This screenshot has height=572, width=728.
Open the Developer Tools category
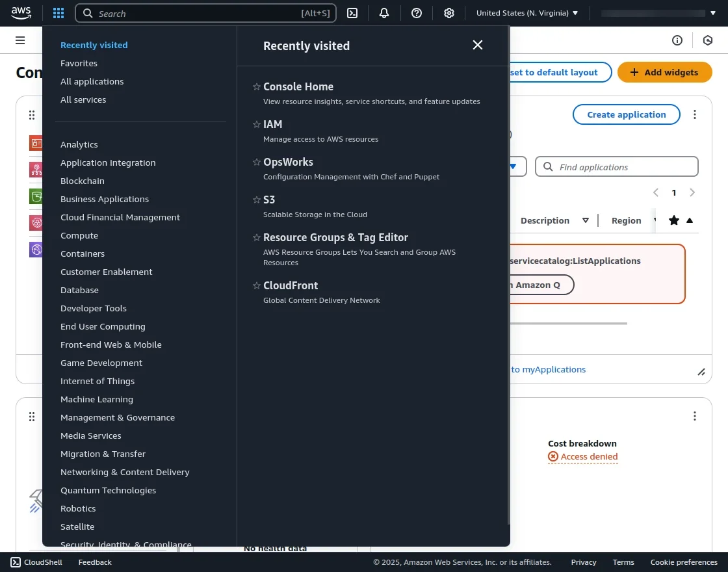tap(94, 308)
